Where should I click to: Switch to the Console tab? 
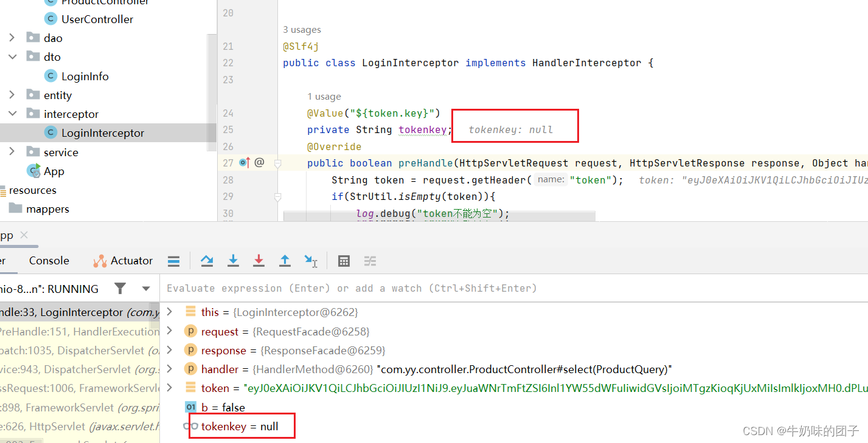[48, 261]
